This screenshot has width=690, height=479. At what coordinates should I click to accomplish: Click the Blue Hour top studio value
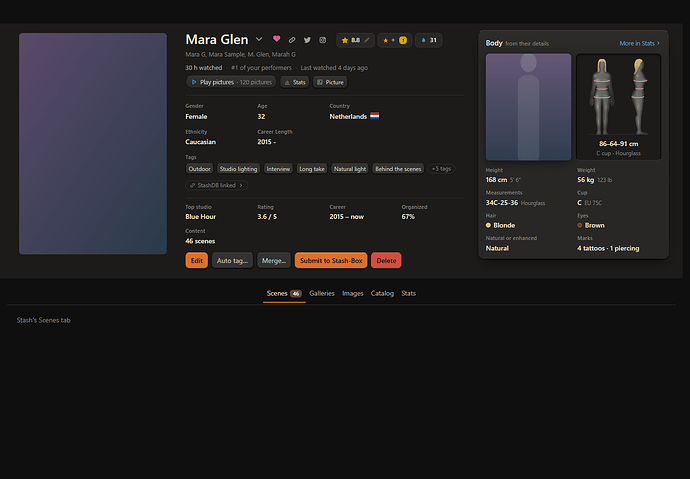tap(201, 217)
